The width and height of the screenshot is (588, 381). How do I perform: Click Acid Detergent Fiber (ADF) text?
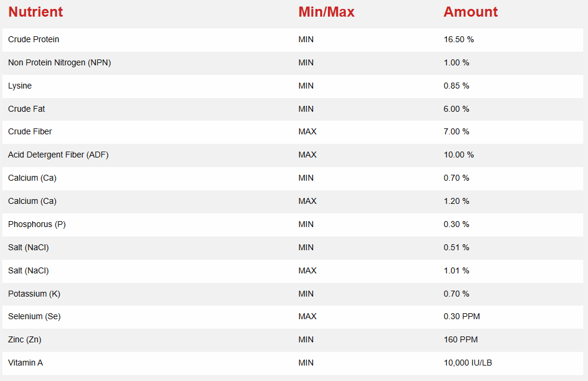pyautogui.click(x=58, y=155)
